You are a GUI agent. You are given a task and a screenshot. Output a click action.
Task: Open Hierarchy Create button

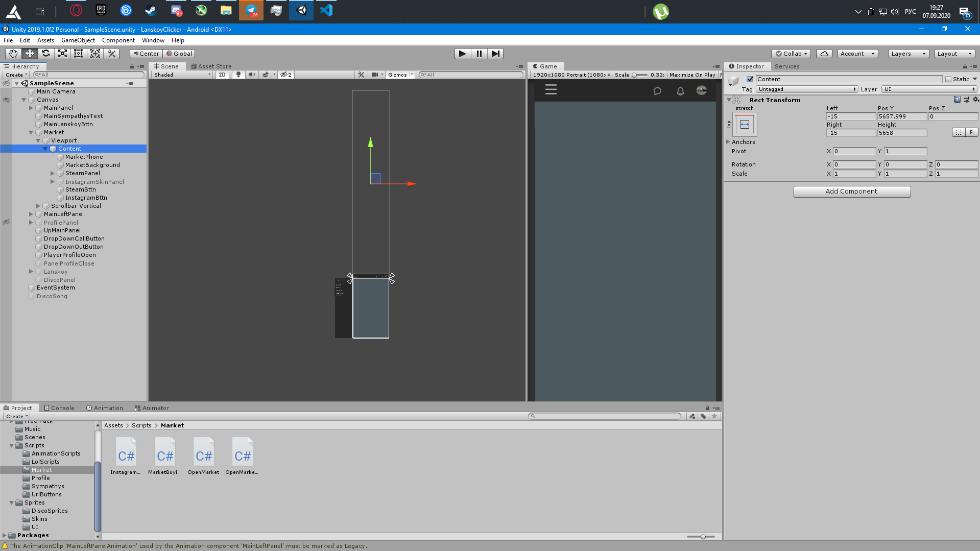click(x=16, y=75)
